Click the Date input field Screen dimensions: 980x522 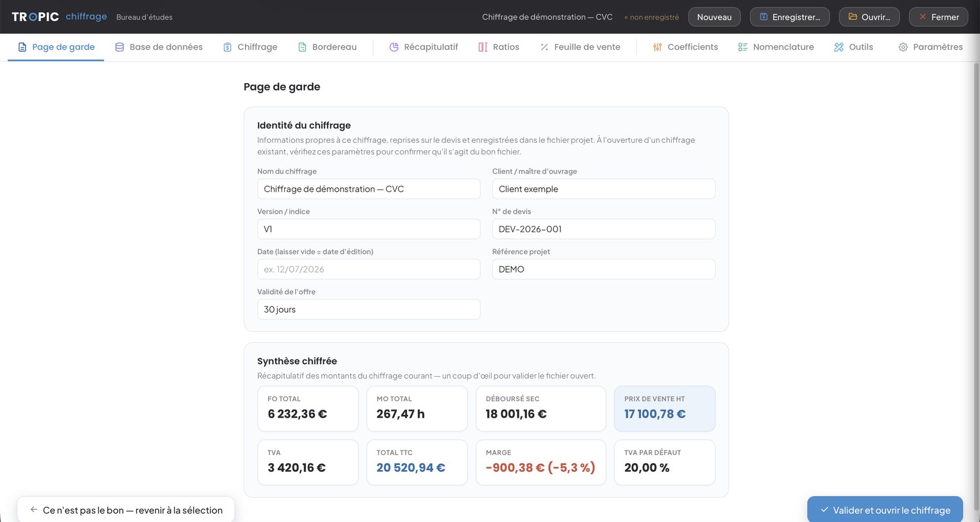point(368,269)
